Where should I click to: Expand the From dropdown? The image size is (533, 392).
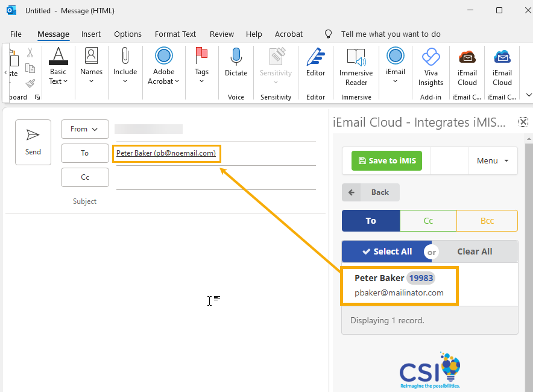point(84,129)
